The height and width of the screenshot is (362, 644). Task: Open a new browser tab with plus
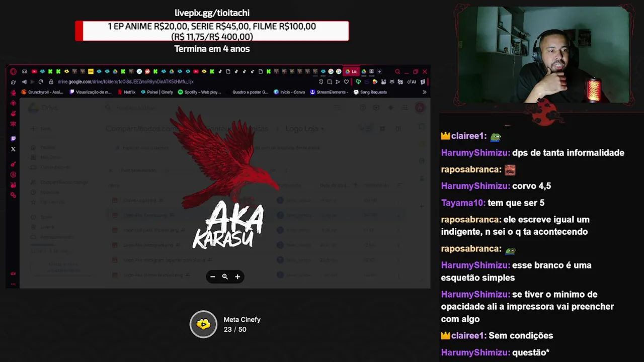click(379, 71)
